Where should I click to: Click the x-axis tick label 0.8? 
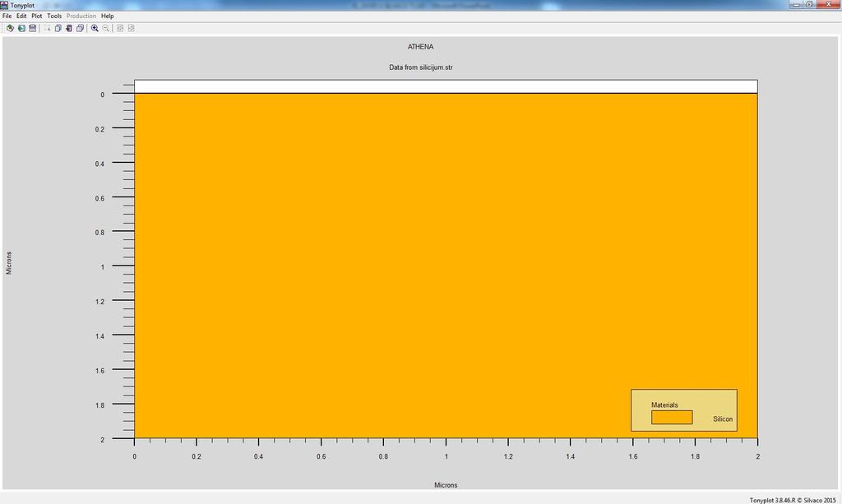tap(383, 457)
